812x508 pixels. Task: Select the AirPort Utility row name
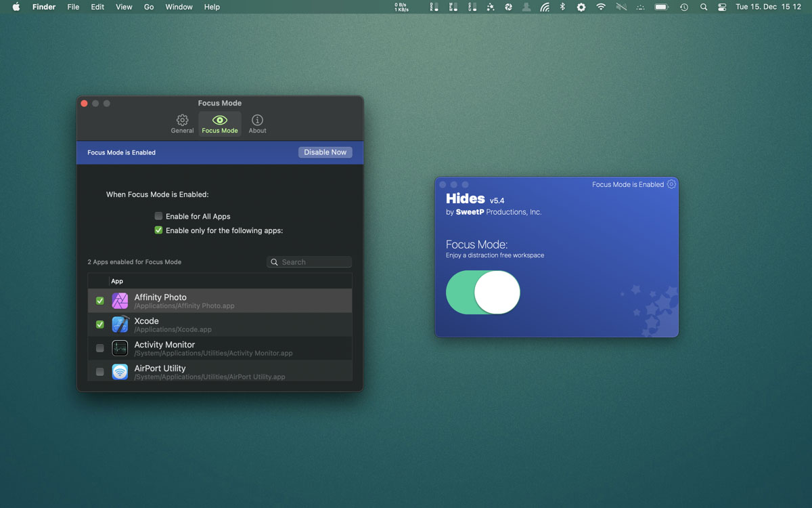pos(160,368)
